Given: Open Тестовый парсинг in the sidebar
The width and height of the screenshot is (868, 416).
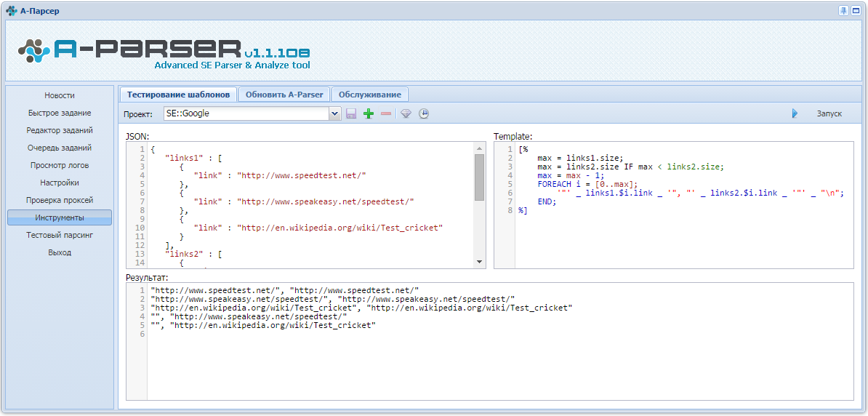Looking at the screenshot, I should (59, 235).
